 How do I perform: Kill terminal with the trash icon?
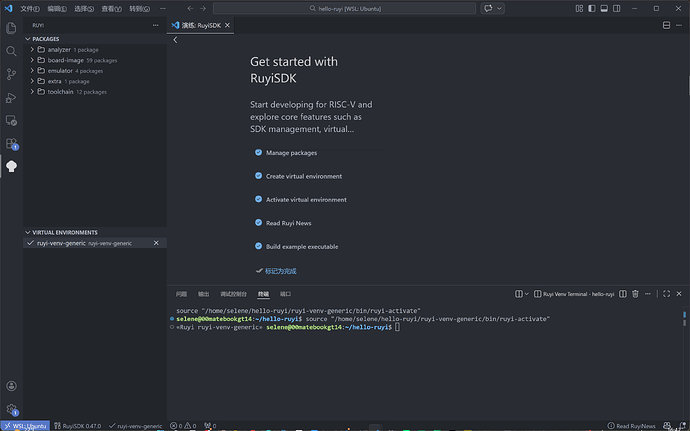[635, 294]
